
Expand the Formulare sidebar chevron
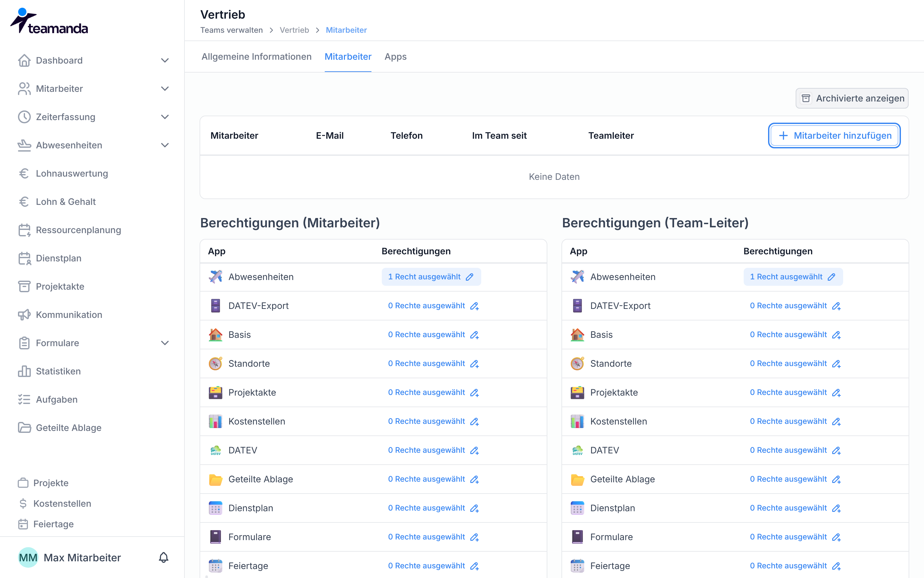pyautogui.click(x=165, y=343)
